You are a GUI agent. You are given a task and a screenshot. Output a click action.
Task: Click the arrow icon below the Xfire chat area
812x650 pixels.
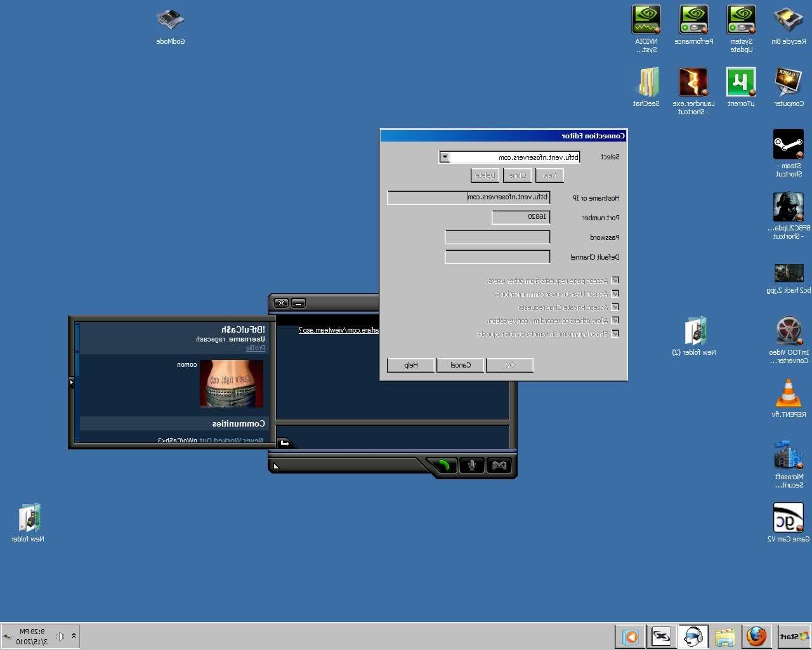point(285,442)
